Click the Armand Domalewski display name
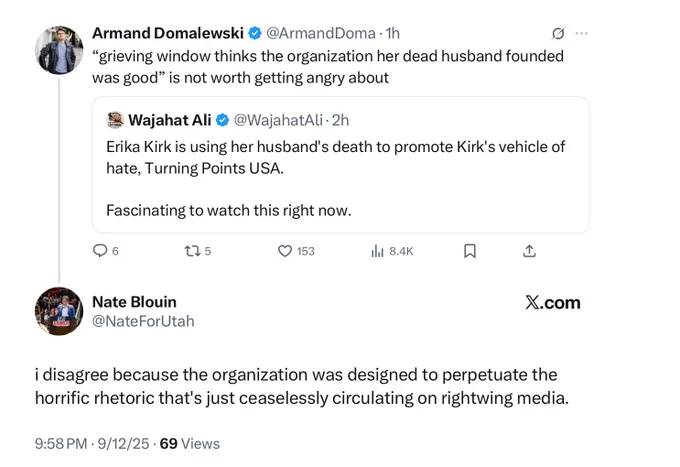680x467 pixels. 168,33
